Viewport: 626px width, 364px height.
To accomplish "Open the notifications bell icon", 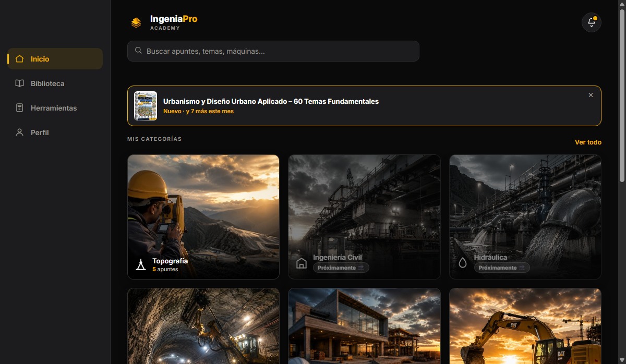I will (592, 22).
